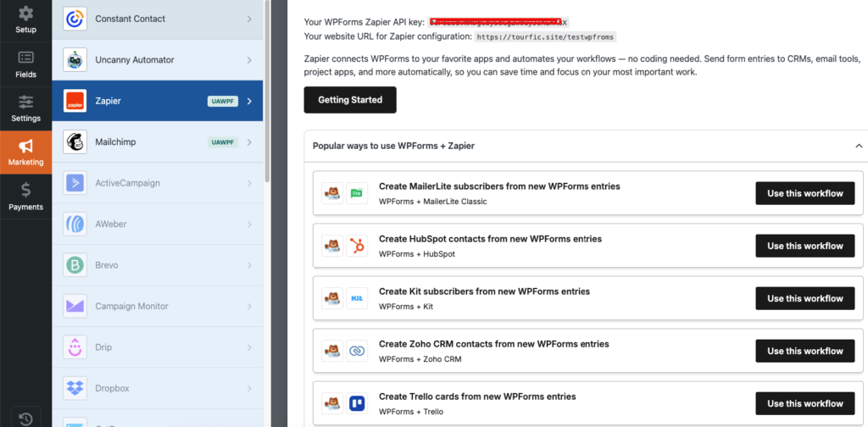The height and width of the screenshot is (427, 868).
Task: Open the Fields panel tab
Action: click(25, 64)
